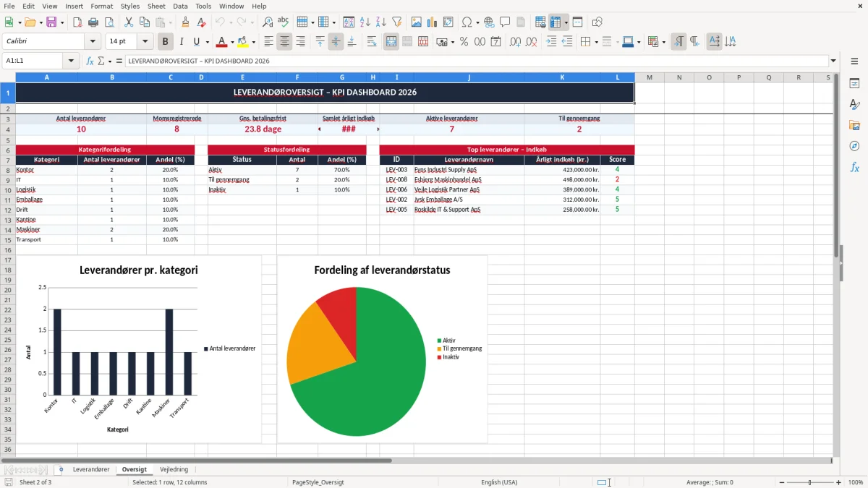
Task: Select row header 8
Action: tap(7, 170)
